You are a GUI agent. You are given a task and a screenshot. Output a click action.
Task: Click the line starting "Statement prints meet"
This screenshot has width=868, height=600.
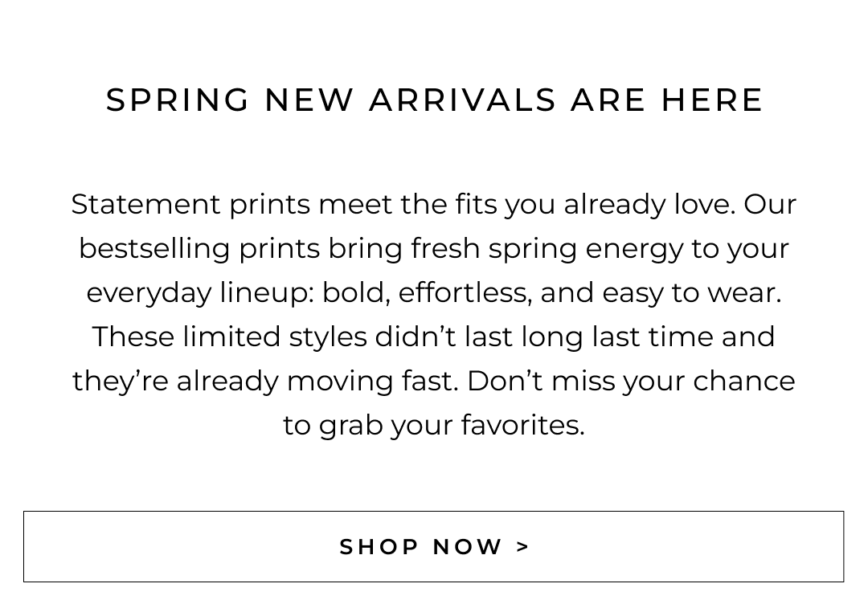(434, 205)
